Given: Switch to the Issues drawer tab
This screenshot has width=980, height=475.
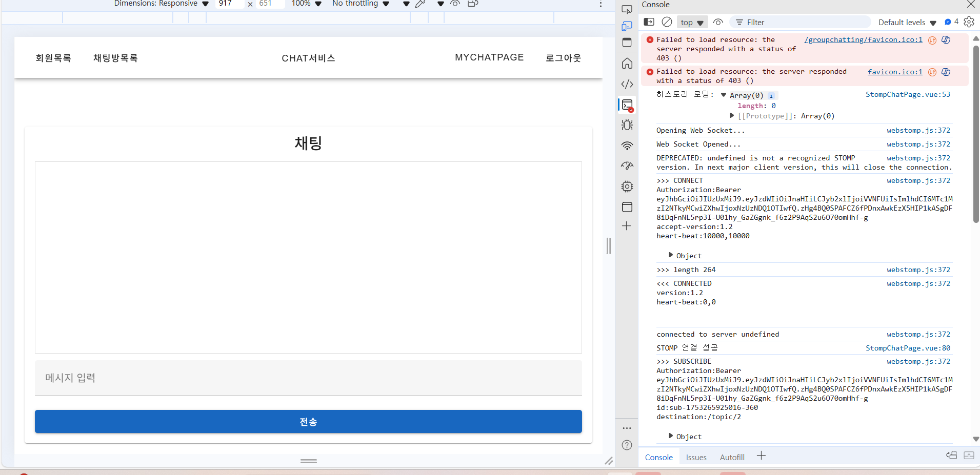Looking at the screenshot, I should (696, 457).
